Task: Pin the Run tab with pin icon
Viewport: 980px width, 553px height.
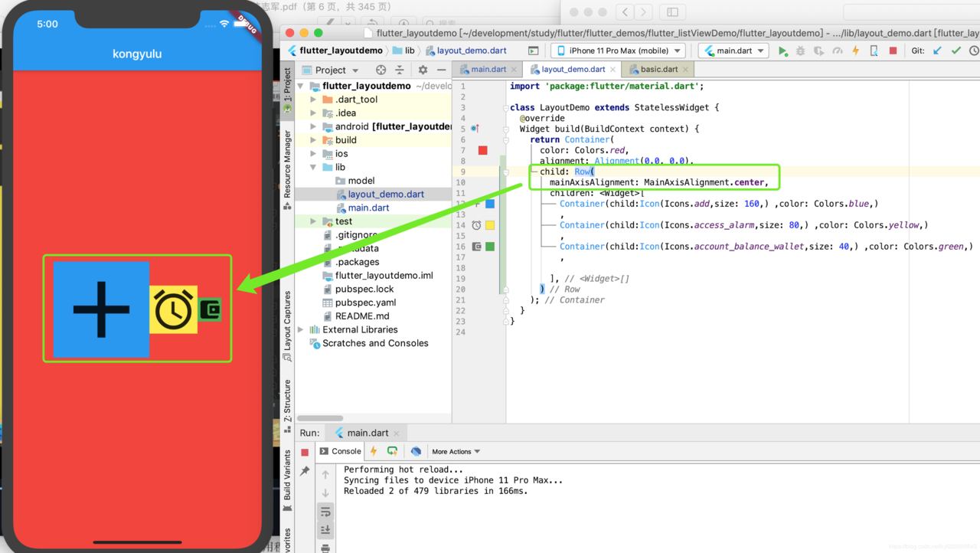Action: (x=305, y=471)
